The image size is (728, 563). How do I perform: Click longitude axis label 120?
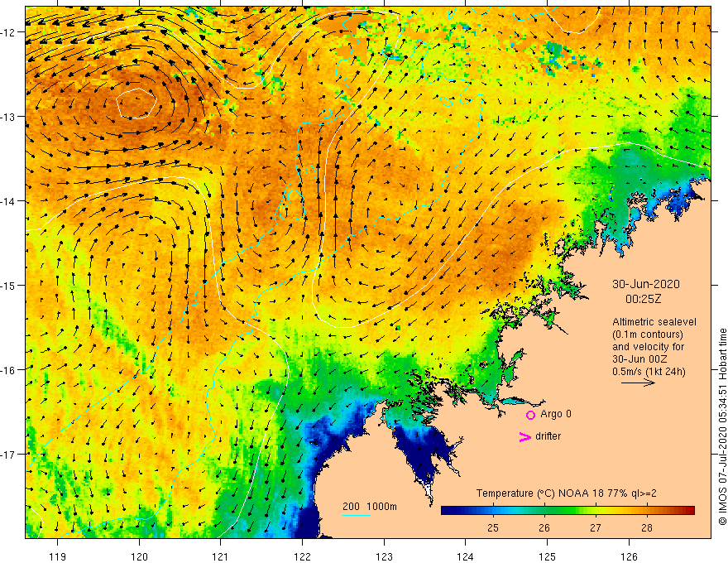139,556
